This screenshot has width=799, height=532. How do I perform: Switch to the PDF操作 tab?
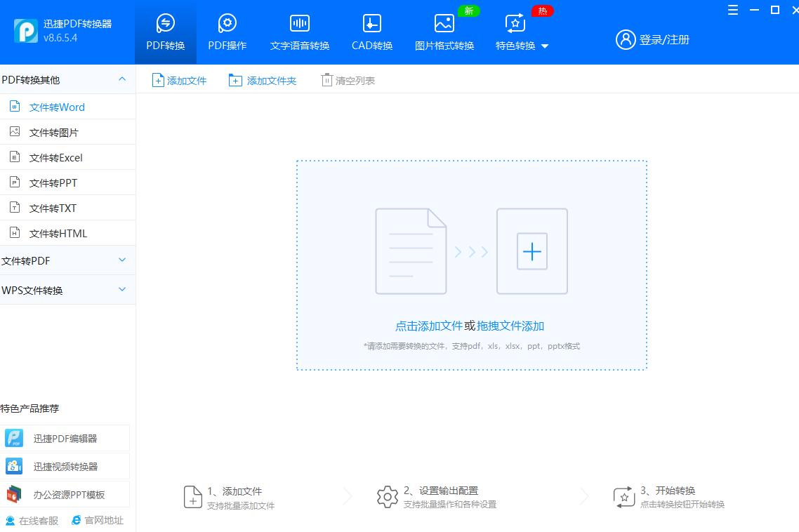pos(227,32)
